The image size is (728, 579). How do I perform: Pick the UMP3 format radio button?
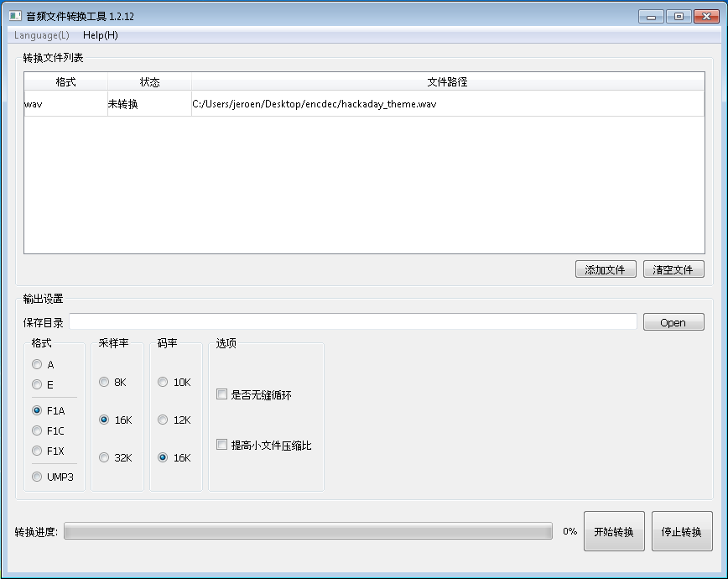tap(37, 477)
